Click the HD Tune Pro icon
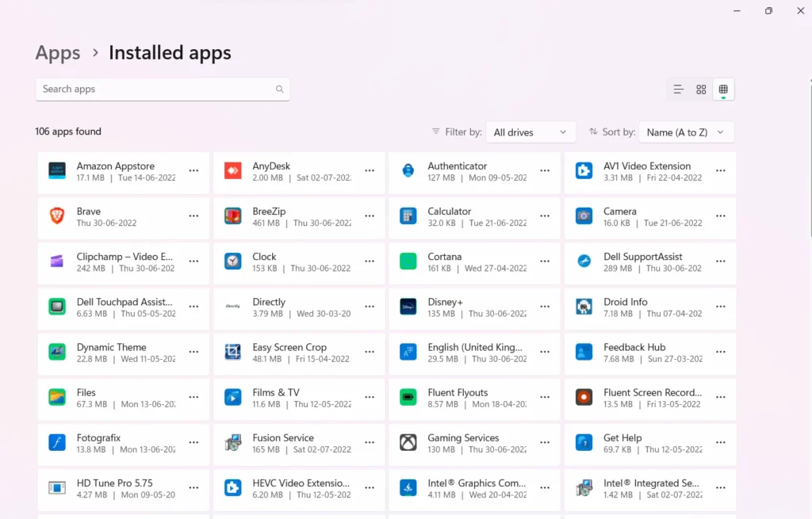Screen dimensions: 812x519 coord(57,487)
